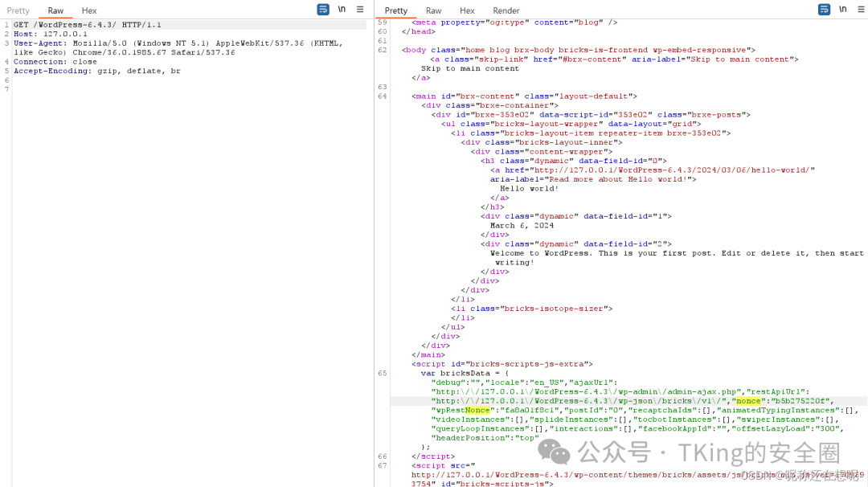Click the body class="home blog" tag line

[579, 51]
